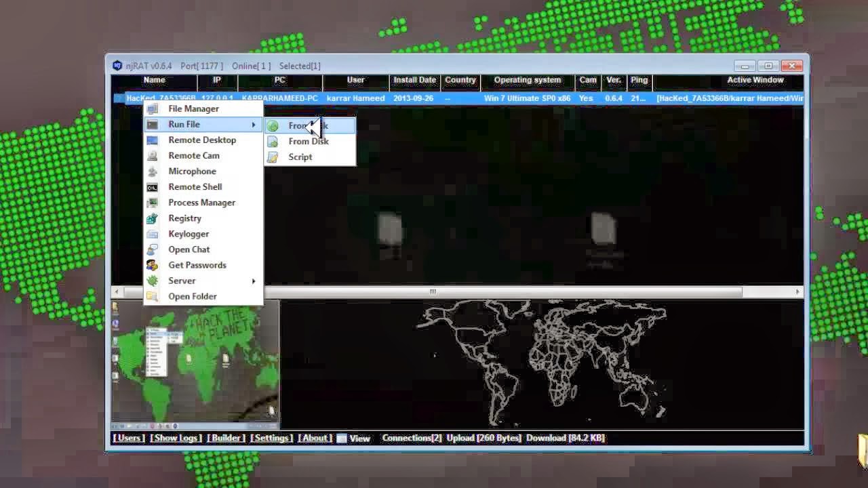Viewport: 868px width, 488px height.
Task: Click the 'KARRARHAMEED-PC' cell
Action: click(279, 98)
